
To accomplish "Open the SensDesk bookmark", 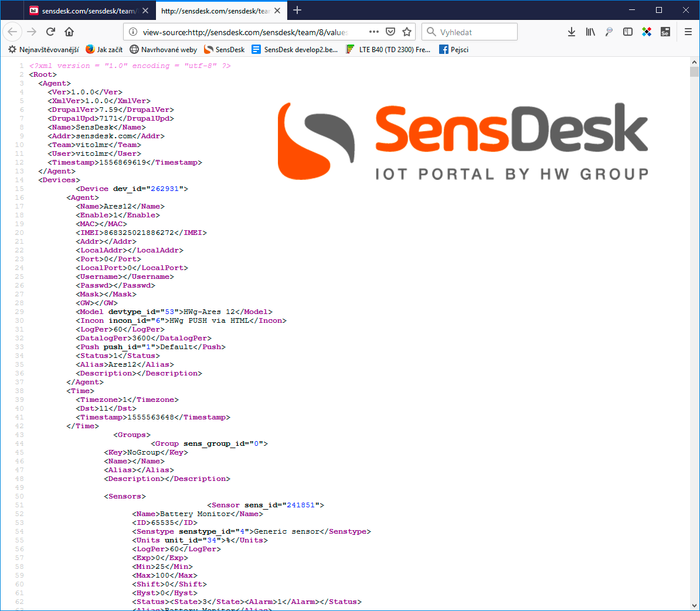I will click(224, 50).
